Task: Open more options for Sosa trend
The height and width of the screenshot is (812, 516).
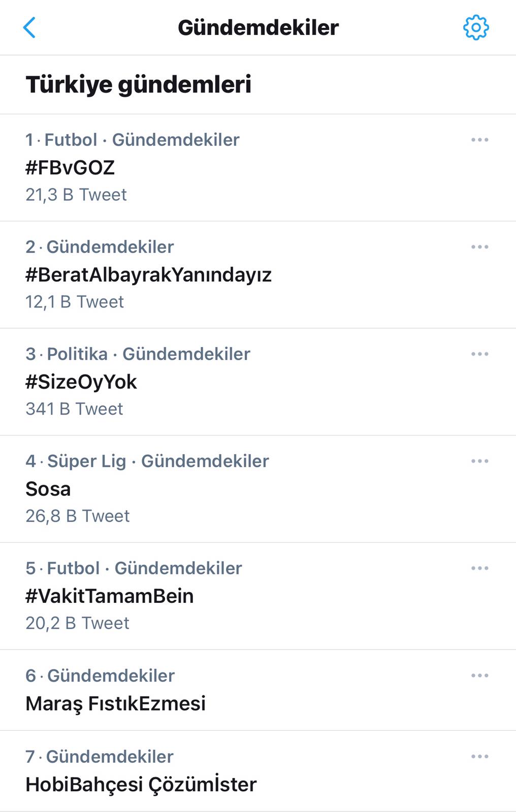Action: coord(479,461)
